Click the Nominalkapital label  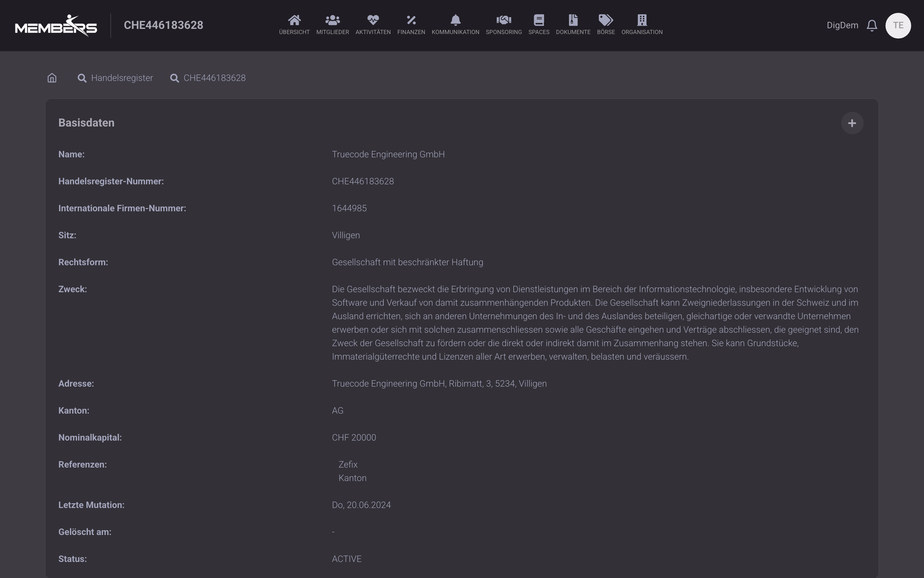click(x=90, y=438)
